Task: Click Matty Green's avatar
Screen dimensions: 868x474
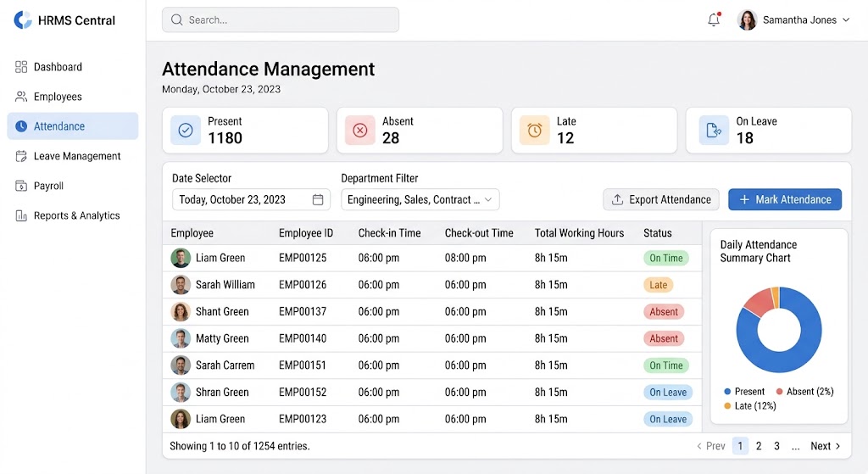Action: [x=181, y=339]
